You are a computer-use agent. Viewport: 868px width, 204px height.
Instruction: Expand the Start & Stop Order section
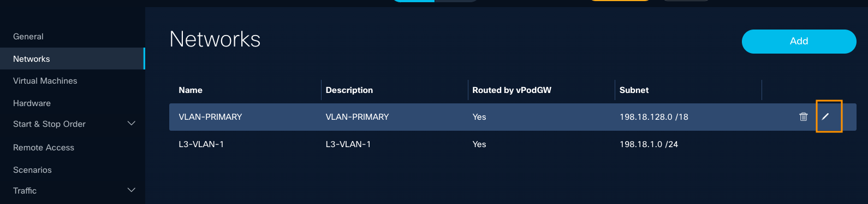(131, 124)
